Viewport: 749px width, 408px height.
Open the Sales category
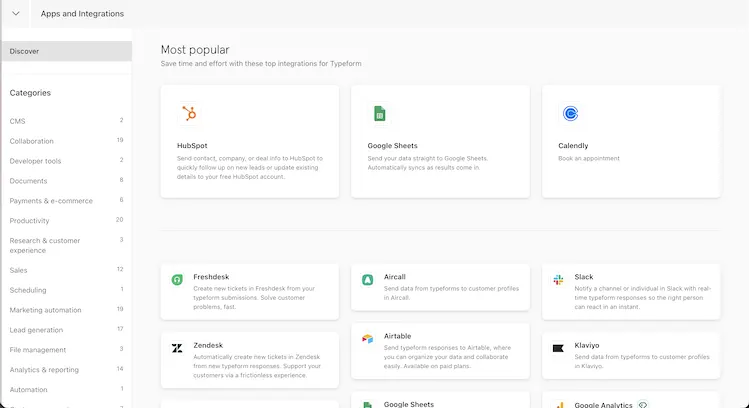pos(66,270)
